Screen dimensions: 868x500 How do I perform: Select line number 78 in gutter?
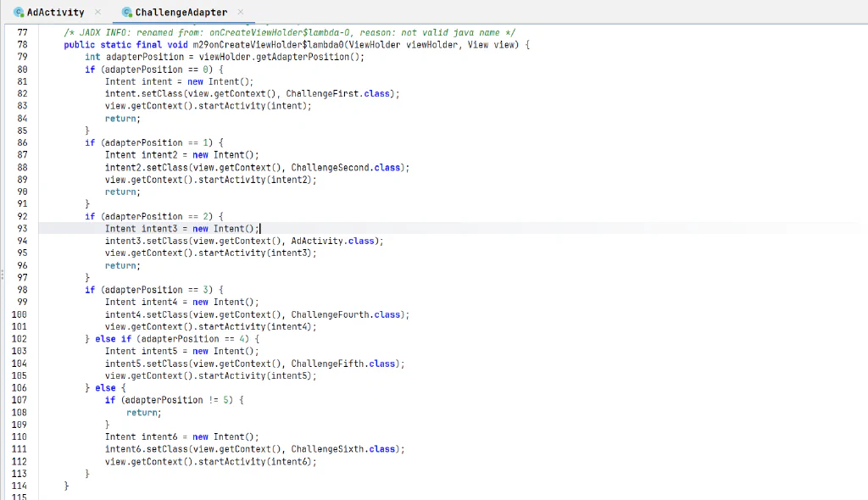point(22,45)
